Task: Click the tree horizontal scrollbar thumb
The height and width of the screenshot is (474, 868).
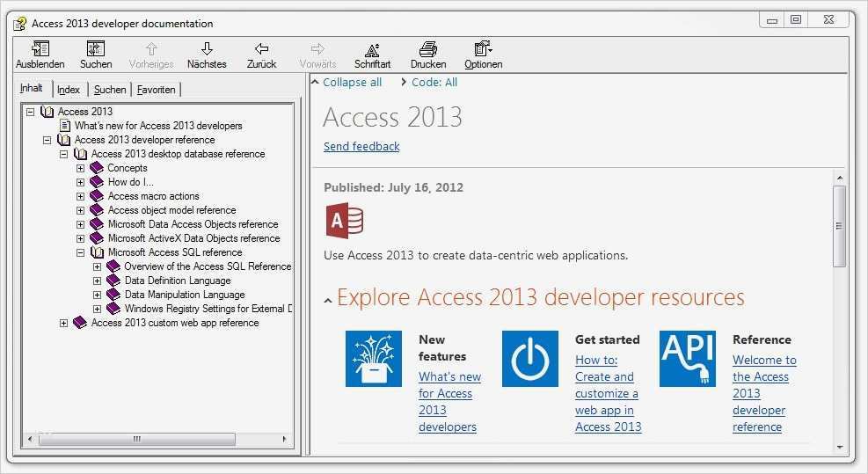Action: pyautogui.click(x=136, y=439)
